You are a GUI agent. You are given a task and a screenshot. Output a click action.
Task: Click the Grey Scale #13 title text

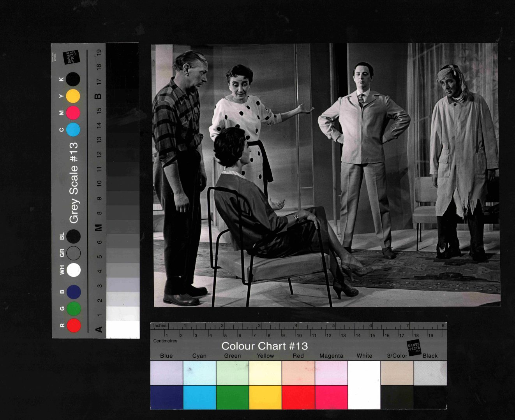click(x=74, y=183)
